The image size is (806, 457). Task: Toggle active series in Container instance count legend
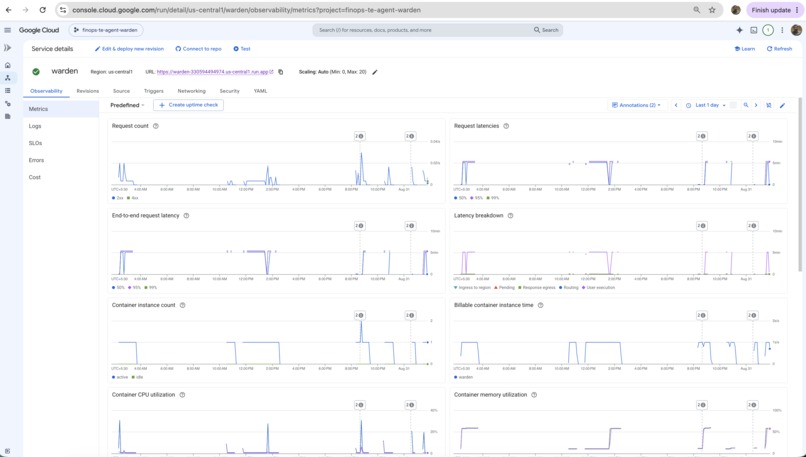coord(120,377)
